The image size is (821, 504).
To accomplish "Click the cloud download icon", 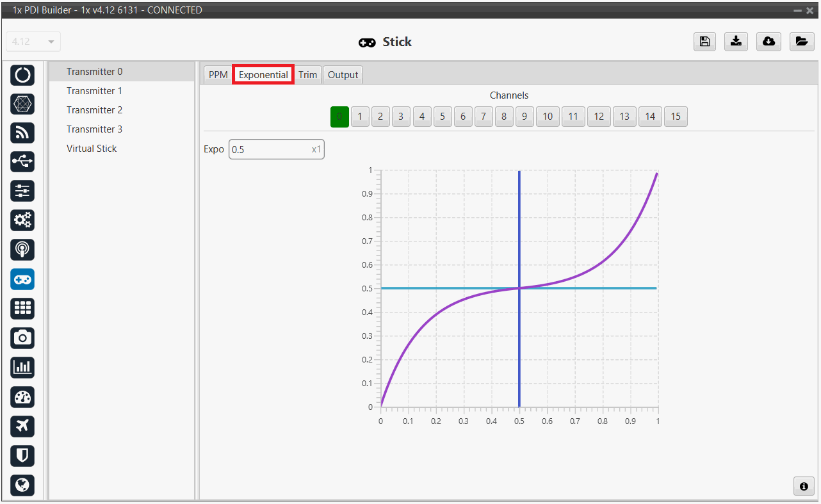I will coord(768,42).
